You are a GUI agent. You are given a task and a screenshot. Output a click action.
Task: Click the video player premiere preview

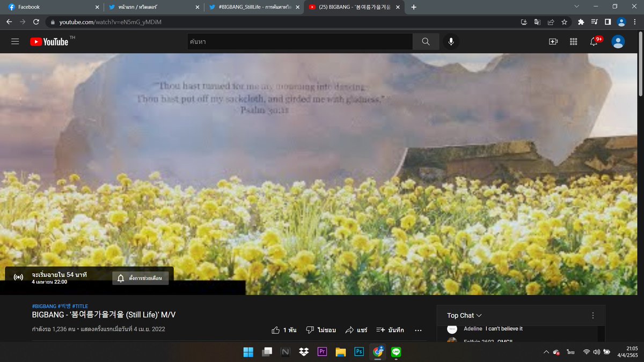(319, 174)
